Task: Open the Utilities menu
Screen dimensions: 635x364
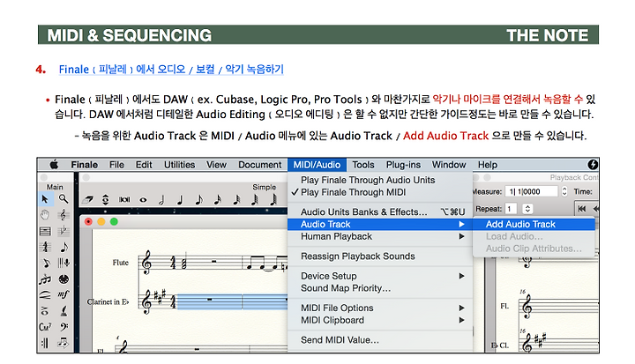Action: [x=179, y=165]
